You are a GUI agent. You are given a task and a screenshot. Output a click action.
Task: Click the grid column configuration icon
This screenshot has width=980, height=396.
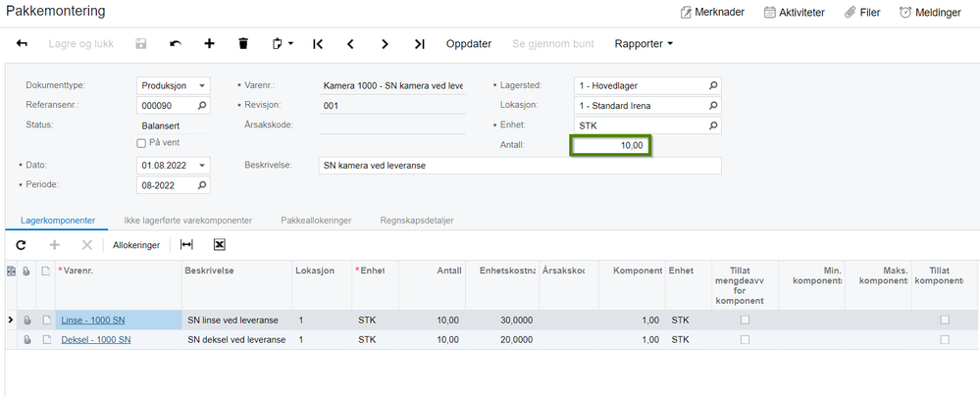[11, 271]
